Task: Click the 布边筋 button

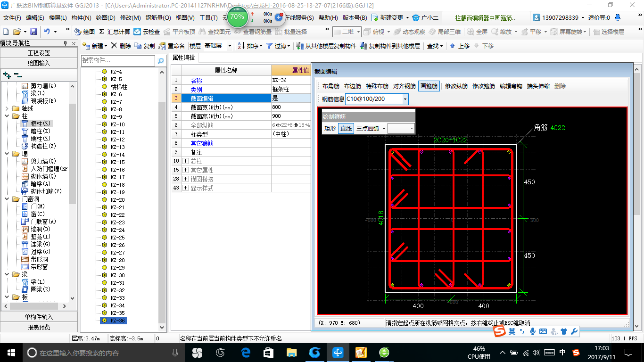Action: point(352,86)
